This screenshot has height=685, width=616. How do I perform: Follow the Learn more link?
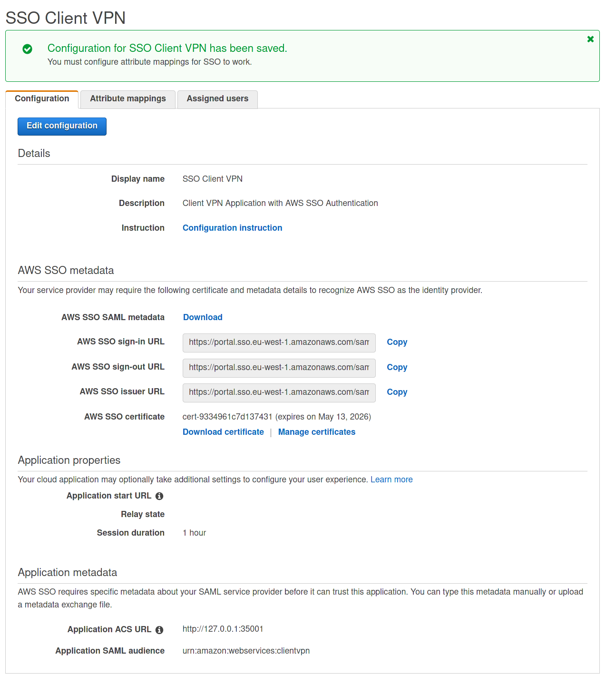[391, 479]
